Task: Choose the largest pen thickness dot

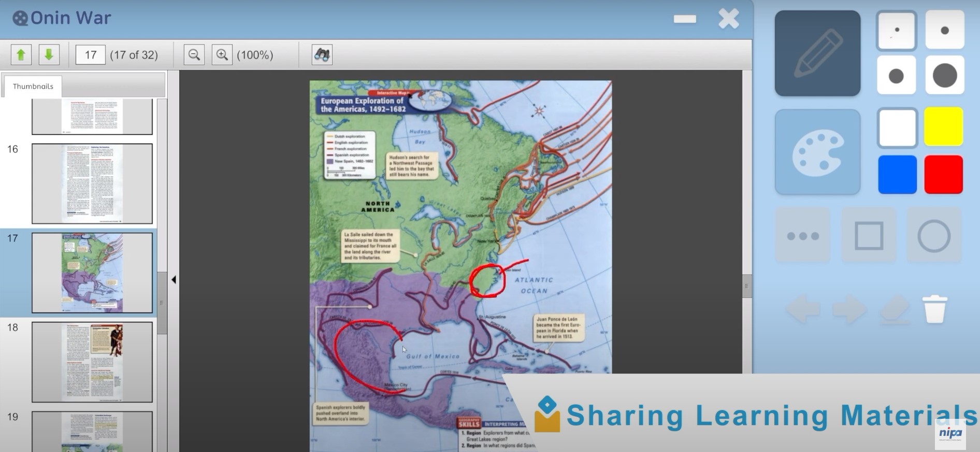Action: click(944, 76)
